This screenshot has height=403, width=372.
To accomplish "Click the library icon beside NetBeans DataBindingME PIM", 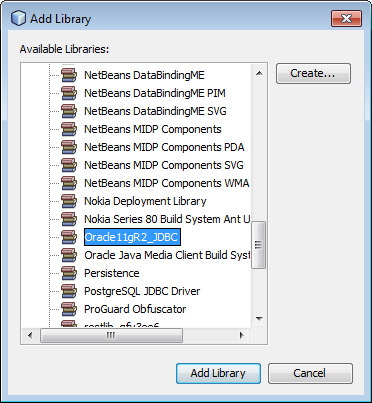I will tap(69, 93).
